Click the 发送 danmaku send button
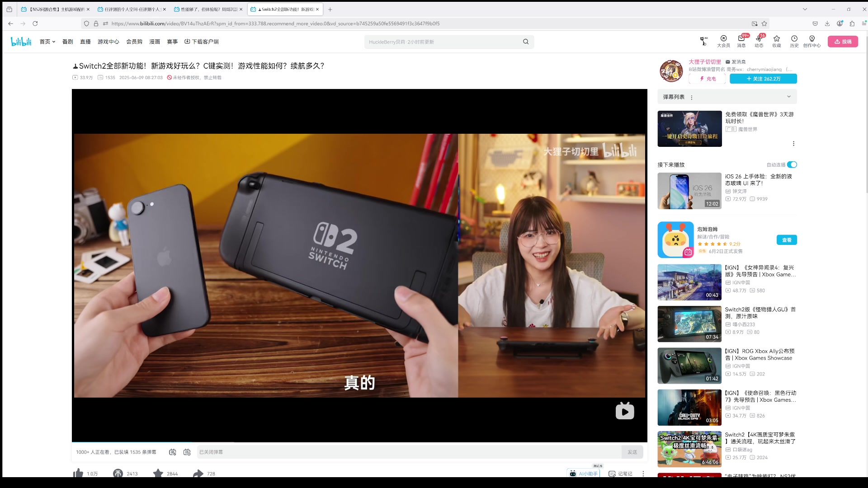Screen dimensions: 868x488 coord(632,452)
